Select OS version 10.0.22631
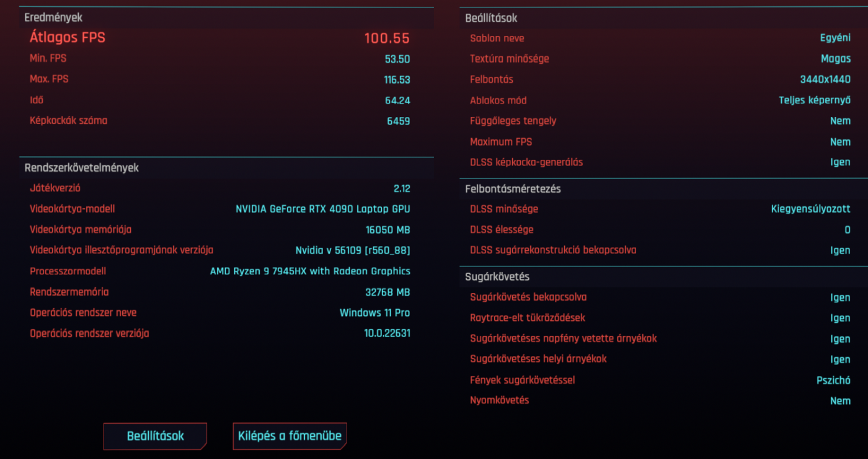Viewport: 868px width, 459px height. click(387, 333)
